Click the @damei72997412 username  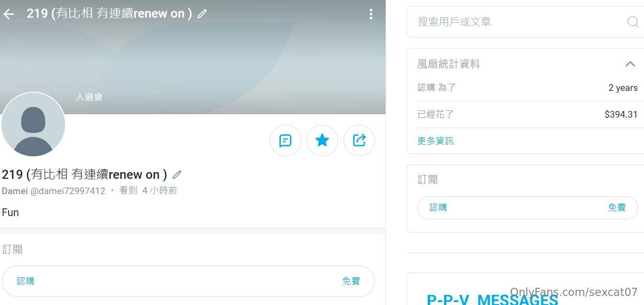(68, 191)
